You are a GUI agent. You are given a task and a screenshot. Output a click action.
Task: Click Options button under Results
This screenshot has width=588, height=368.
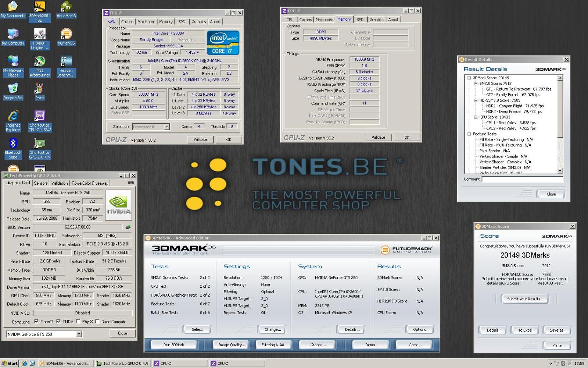tap(421, 329)
